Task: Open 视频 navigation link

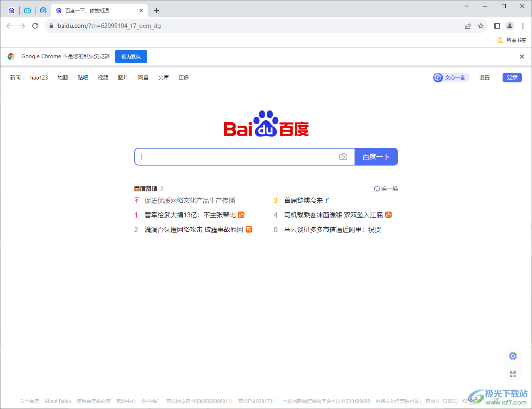Action: pyautogui.click(x=103, y=78)
